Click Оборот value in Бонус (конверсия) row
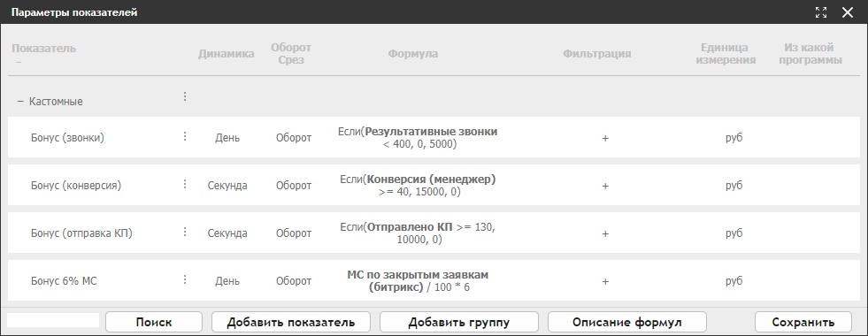Screen dimensions: 868x336 pyautogui.click(x=294, y=186)
